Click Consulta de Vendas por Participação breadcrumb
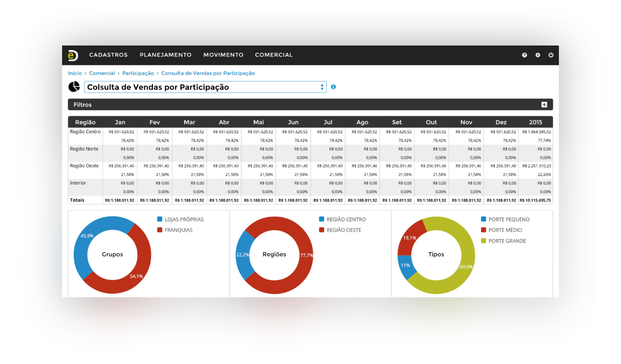The width and height of the screenshot is (621, 364). 208,73
